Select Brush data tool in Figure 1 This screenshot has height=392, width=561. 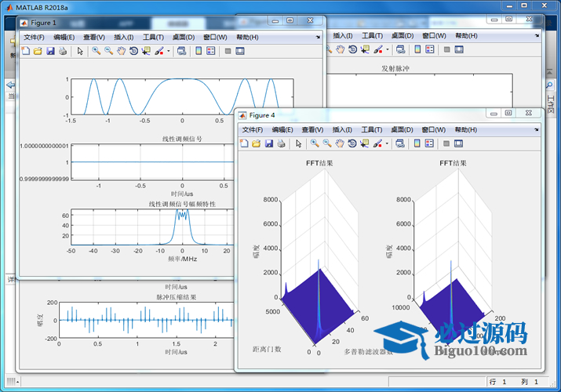159,51
